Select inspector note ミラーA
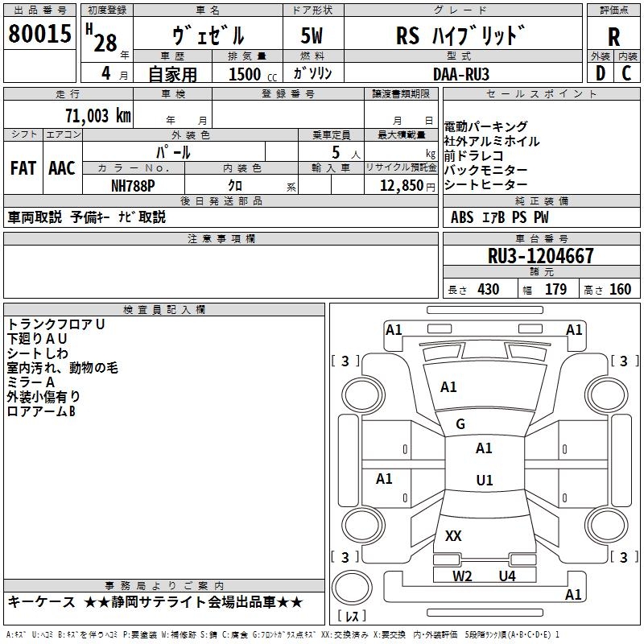The height and width of the screenshot is (644, 644). pos(31,382)
